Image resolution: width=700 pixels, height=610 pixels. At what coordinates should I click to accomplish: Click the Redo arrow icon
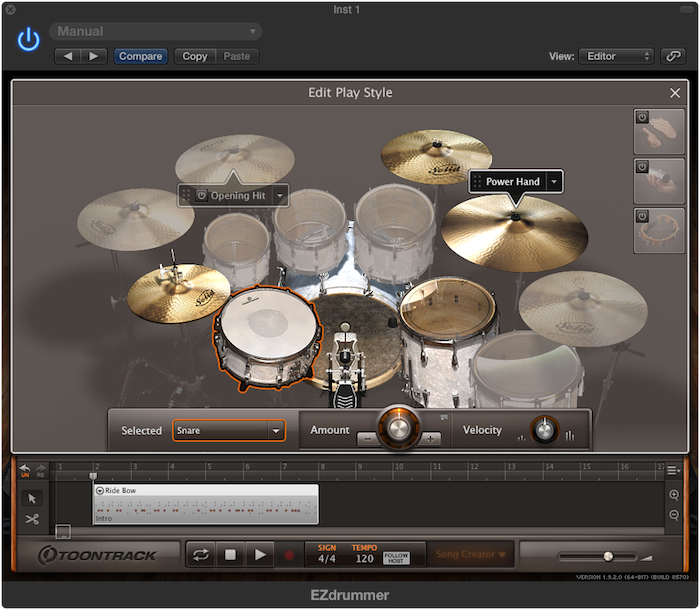tap(41, 470)
